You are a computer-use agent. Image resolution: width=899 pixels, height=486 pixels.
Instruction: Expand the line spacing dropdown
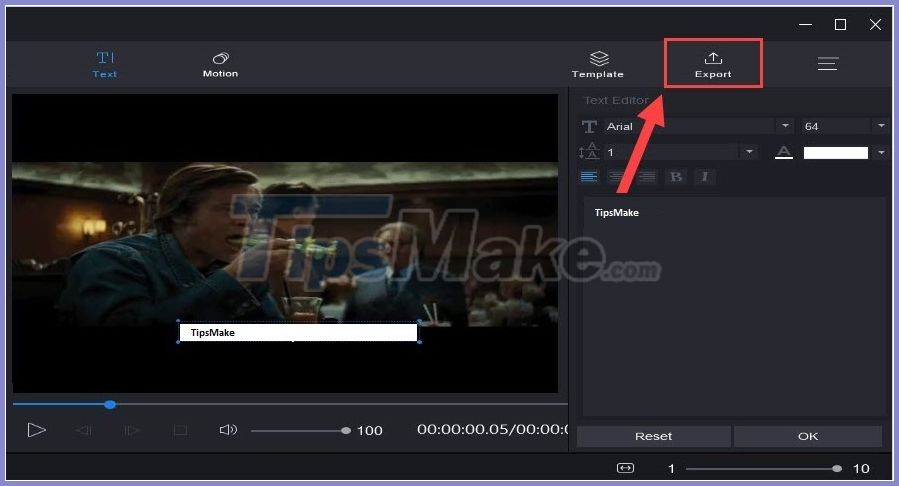(x=749, y=152)
